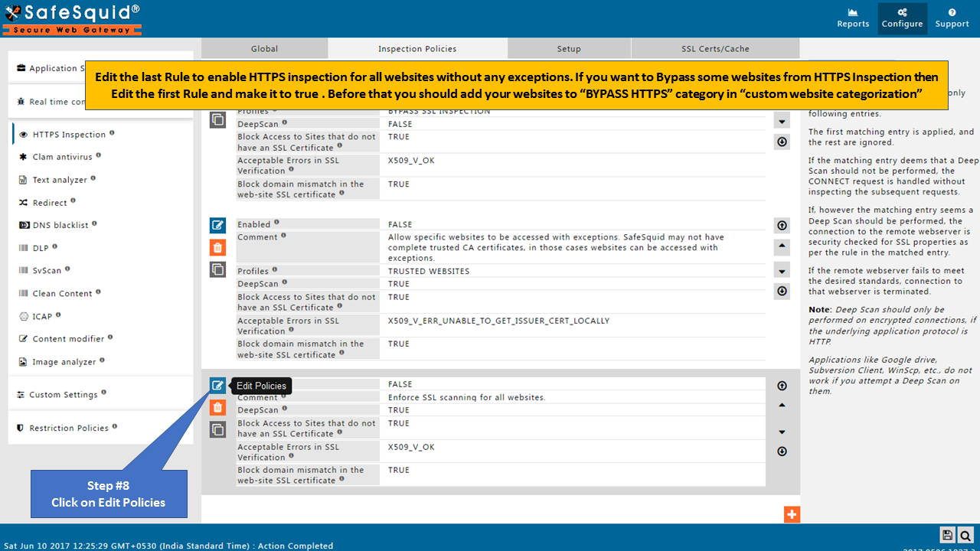
Task: Move Trusted Websites rule to the top
Action: [x=782, y=225]
